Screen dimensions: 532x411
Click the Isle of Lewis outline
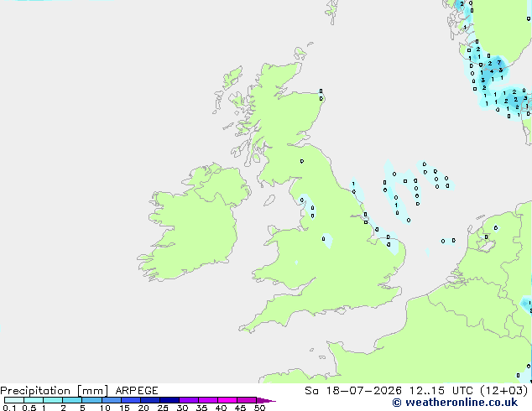(x=232, y=77)
